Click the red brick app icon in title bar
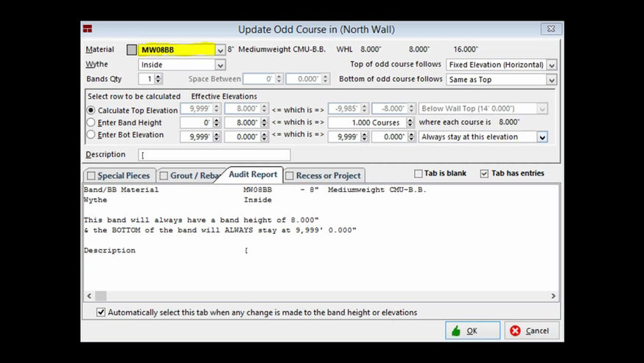Image resolution: width=644 pixels, height=363 pixels. 88,29
